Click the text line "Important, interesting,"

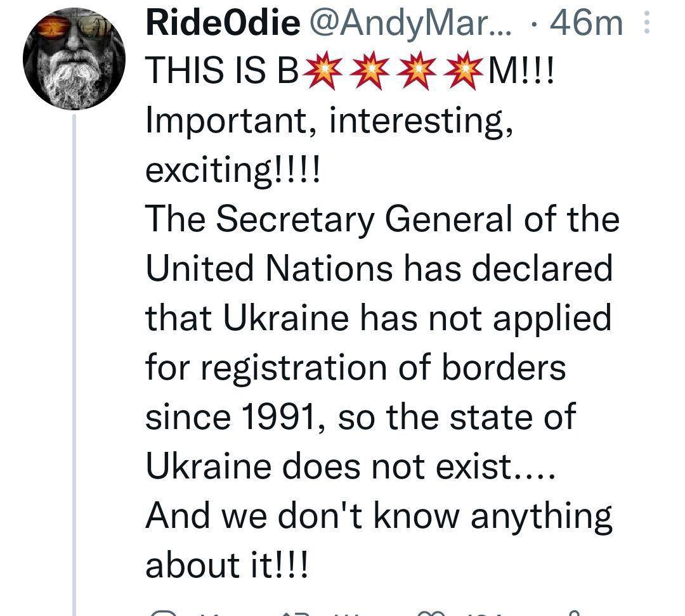point(329,122)
